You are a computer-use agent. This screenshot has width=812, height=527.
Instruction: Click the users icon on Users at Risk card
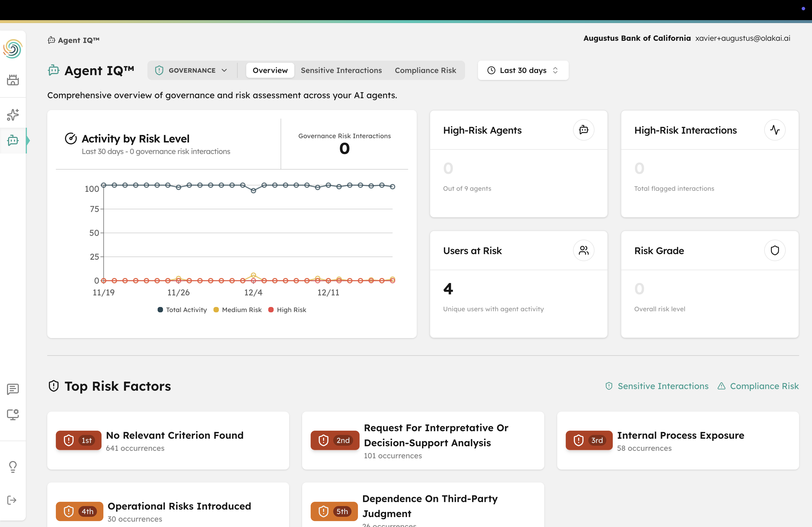(583, 250)
